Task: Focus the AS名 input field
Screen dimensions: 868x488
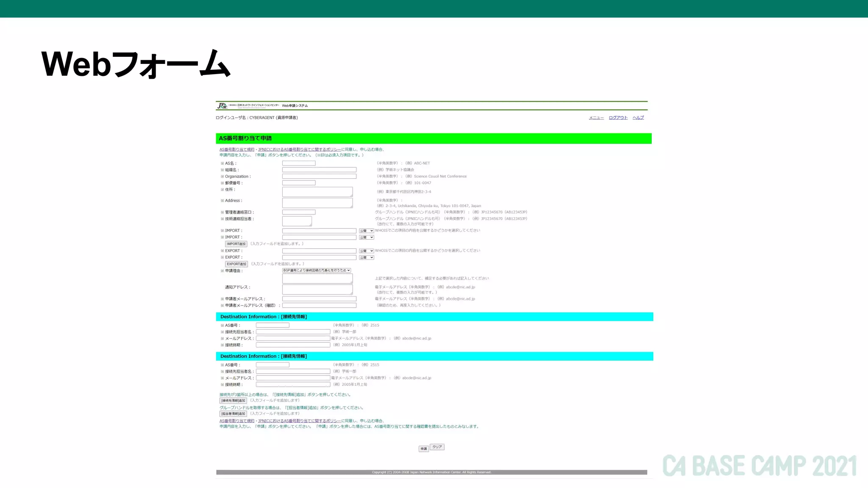Action: tap(299, 163)
